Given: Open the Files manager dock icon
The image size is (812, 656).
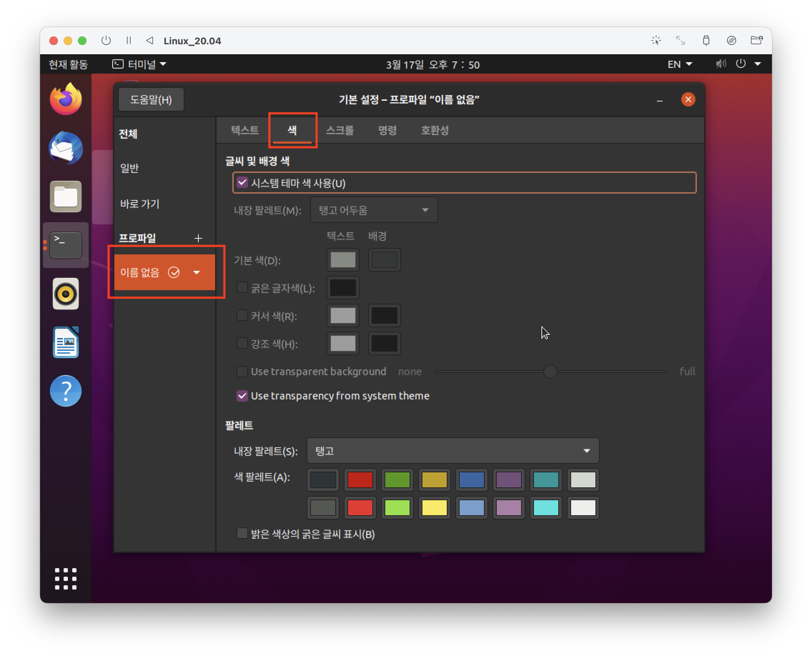Looking at the screenshot, I should pos(66,197).
